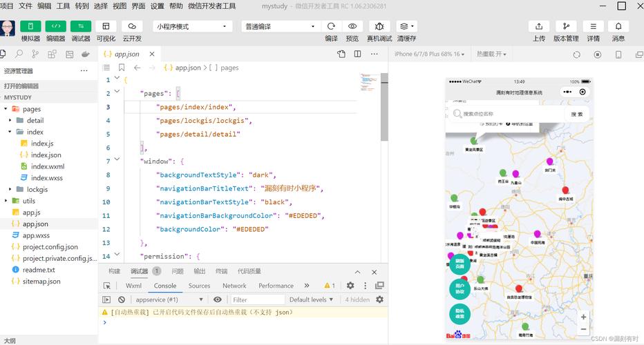Click the simulator stop record icon
This screenshot has height=345, width=644.
(x=598, y=55)
